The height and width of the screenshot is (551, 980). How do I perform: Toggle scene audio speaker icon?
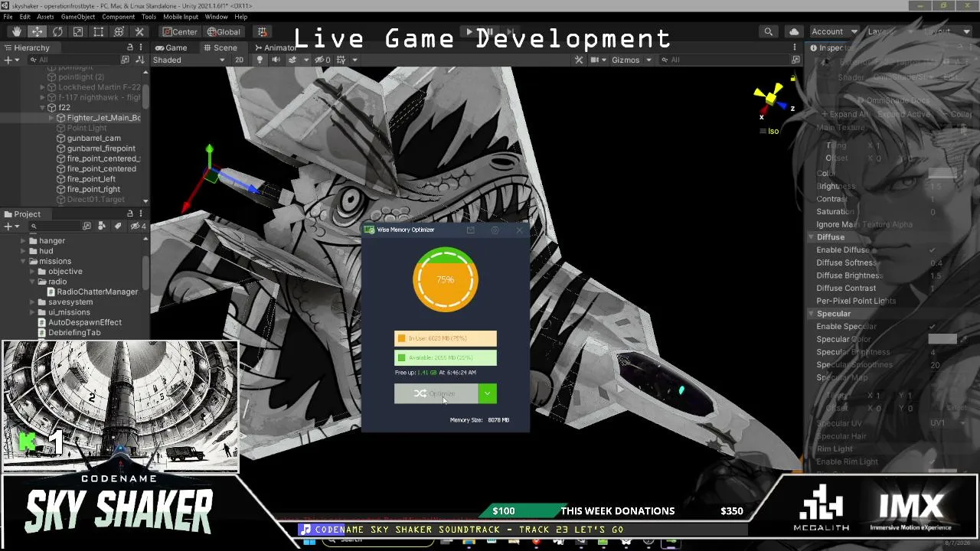[x=276, y=60]
